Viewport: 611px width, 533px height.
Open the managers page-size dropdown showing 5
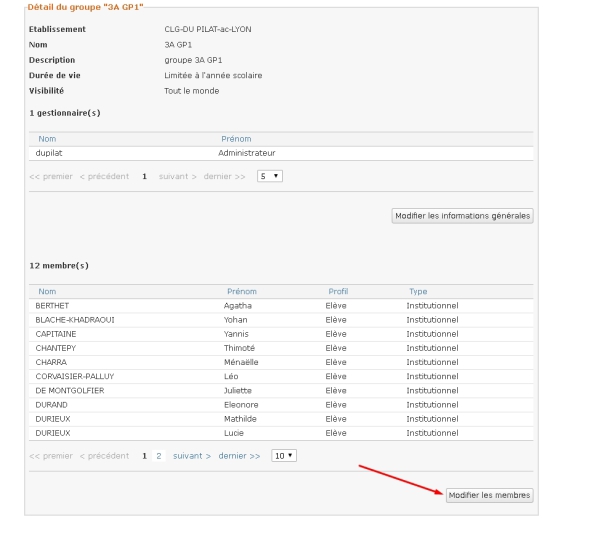click(x=270, y=176)
